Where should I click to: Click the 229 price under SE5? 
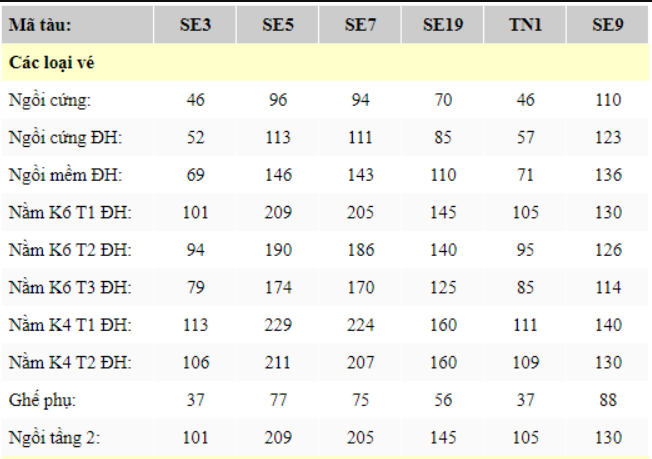pyautogui.click(x=278, y=325)
